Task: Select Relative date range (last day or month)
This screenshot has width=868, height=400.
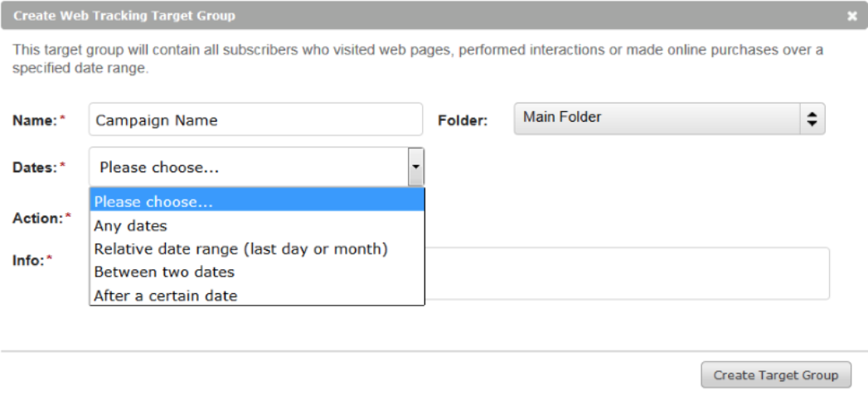Action: 257,249
